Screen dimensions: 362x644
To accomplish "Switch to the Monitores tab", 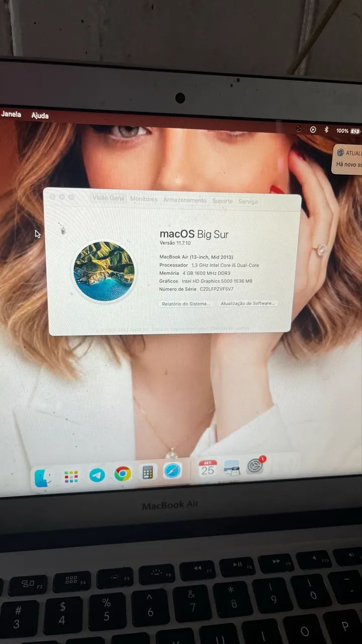I will [x=144, y=199].
